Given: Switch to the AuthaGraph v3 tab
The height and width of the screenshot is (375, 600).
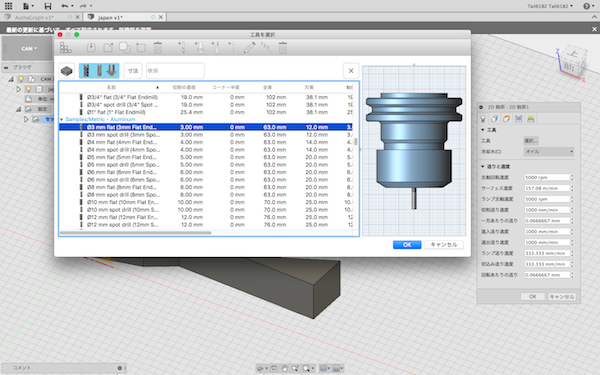Looking at the screenshot, I should coord(34,17).
